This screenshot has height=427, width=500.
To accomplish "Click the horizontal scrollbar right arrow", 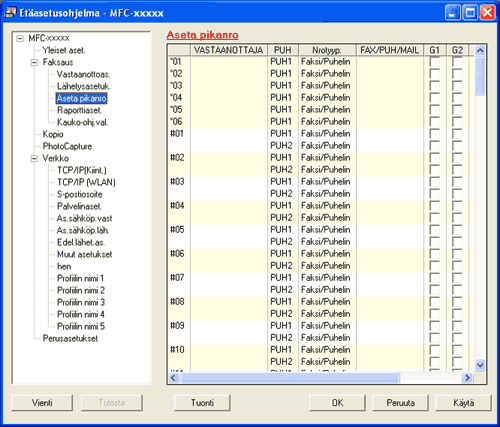I will [x=467, y=378].
